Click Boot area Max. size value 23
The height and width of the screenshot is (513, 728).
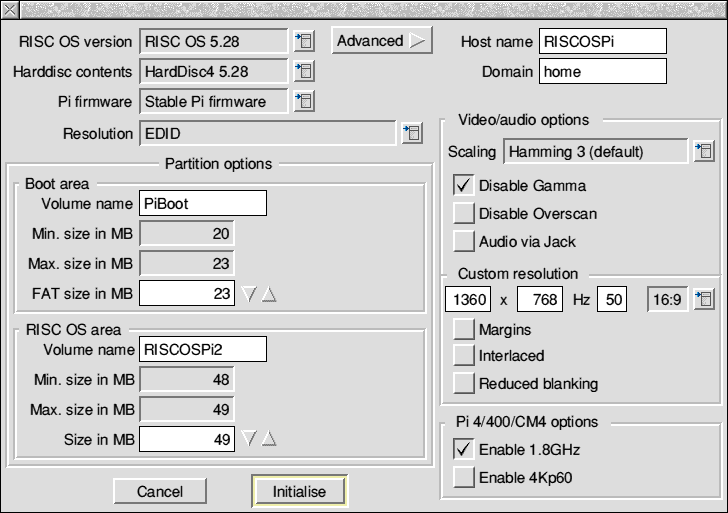point(187,263)
